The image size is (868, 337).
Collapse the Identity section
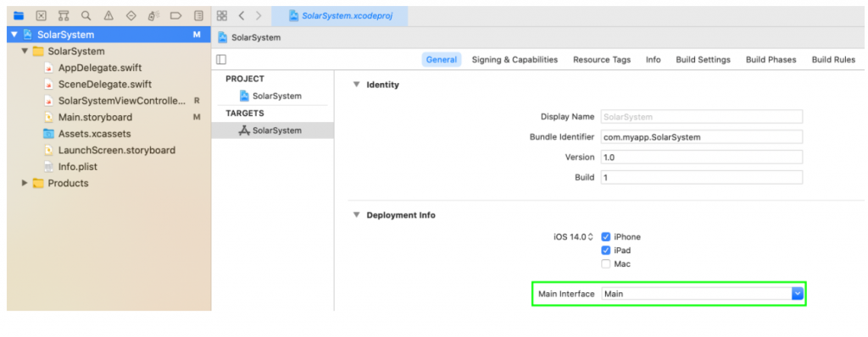point(356,85)
